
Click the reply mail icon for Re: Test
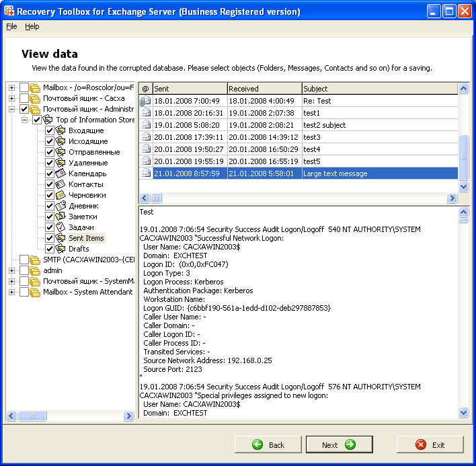click(146, 101)
